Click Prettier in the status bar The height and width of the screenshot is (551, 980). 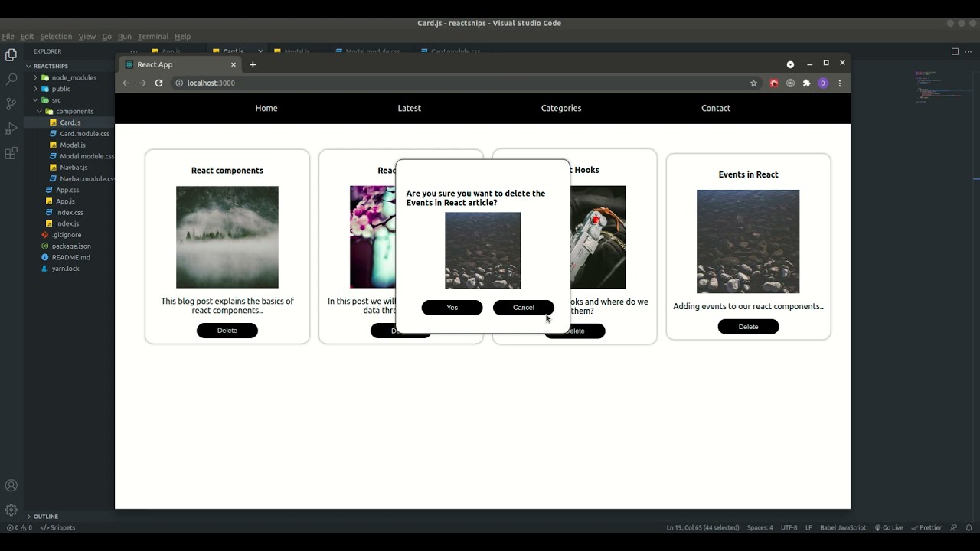tap(926, 527)
